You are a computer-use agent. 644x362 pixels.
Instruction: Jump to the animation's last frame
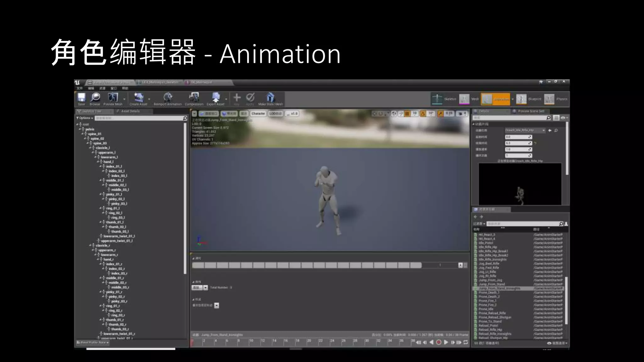[x=459, y=342]
